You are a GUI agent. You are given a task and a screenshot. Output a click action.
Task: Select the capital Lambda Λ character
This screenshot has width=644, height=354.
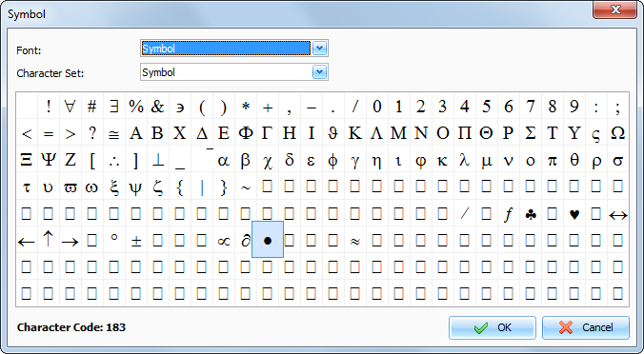[x=377, y=134]
